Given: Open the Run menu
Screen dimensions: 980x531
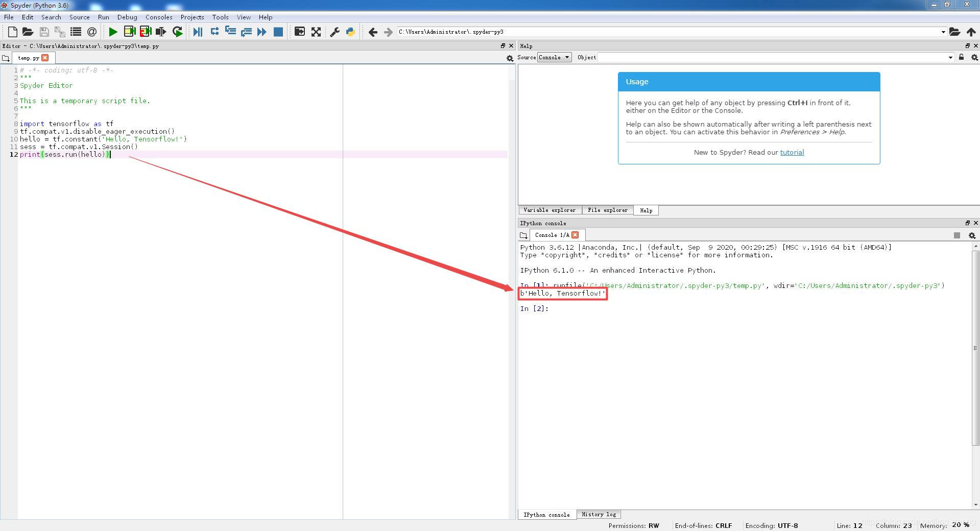Looking at the screenshot, I should [x=103, y=17].
